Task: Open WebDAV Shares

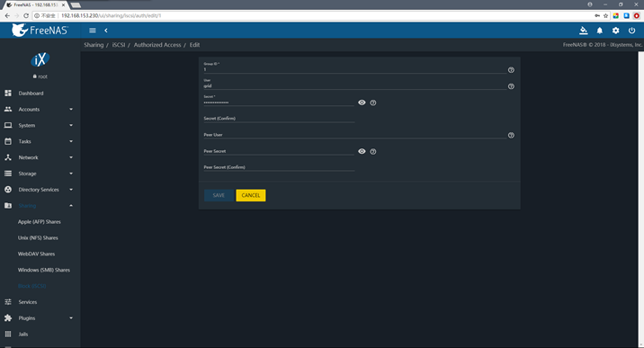Action: tap(36, 254)
